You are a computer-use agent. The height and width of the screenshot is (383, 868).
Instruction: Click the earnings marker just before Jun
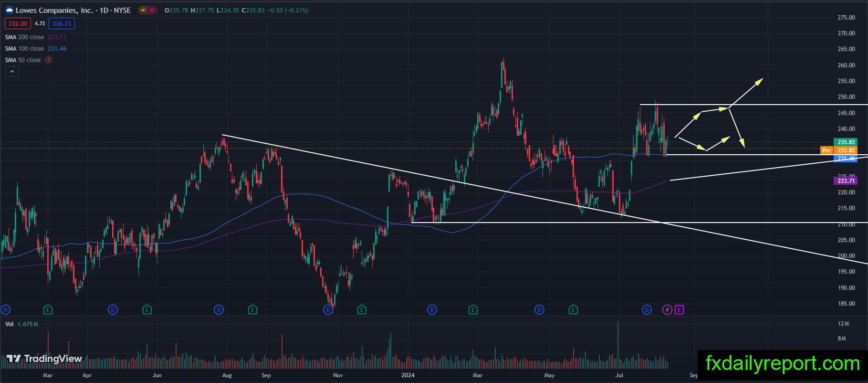[x=147, y=310]
